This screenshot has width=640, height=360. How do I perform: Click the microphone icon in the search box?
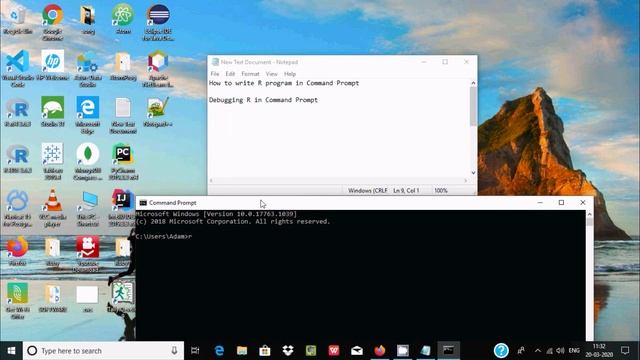pos(174,351)
